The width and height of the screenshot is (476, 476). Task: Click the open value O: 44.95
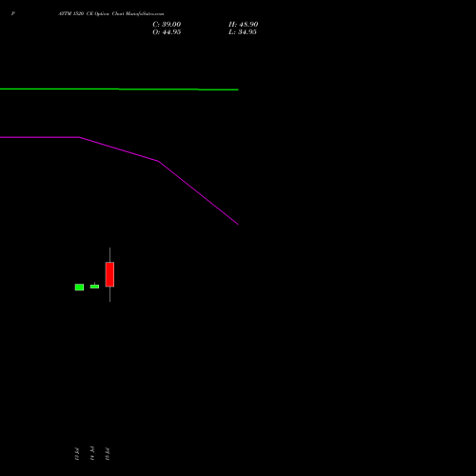pyautogui.click(x=167, y=32)
